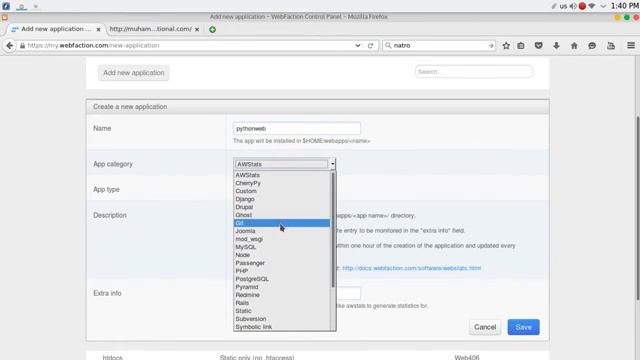This screenshot has height=360, width=640.
Task: Open the docs.webfaction.com webstats link
Action: click(411, 268)
